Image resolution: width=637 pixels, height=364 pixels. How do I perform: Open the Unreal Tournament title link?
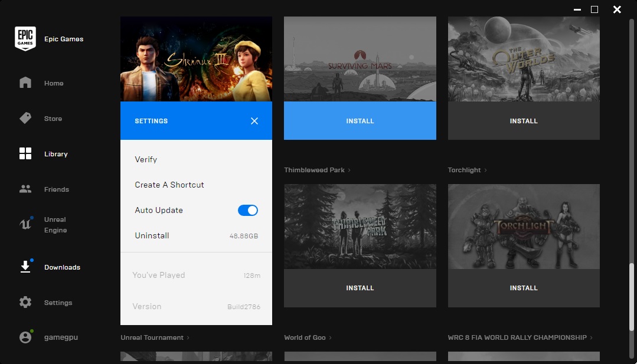point(152,337)
